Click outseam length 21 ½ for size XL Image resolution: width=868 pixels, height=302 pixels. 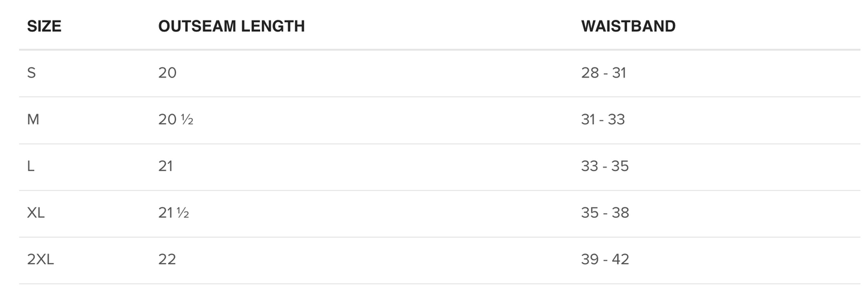(x=174, y=213)
